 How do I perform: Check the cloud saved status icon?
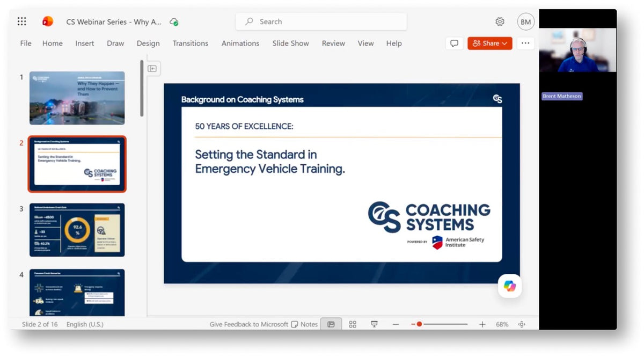[x=174, y=22]
